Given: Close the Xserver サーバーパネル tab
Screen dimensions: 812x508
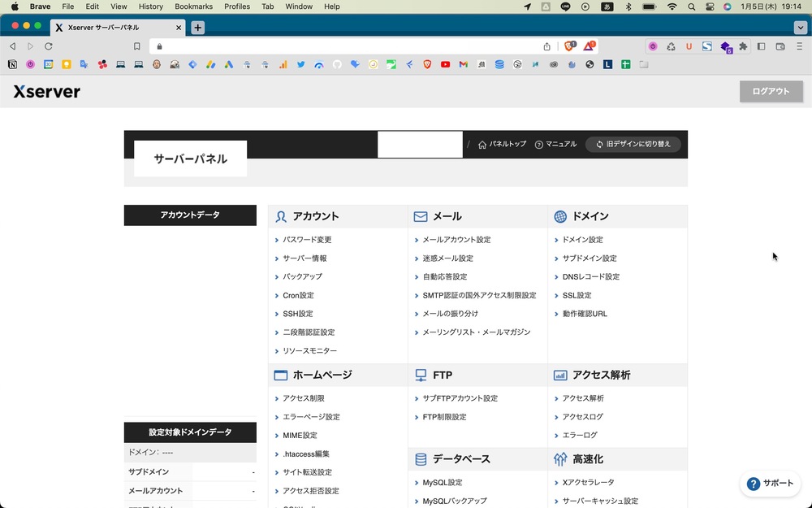Looking at the screenshot, I should 179,28.
